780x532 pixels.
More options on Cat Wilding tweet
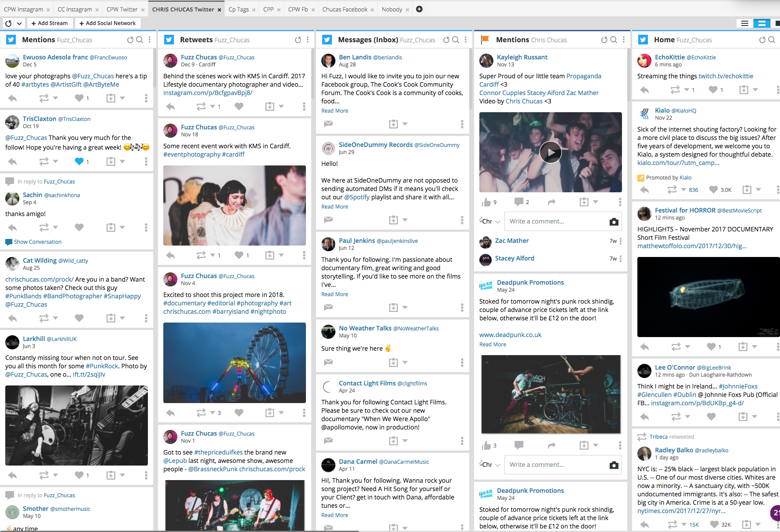[x=146, y=318]
